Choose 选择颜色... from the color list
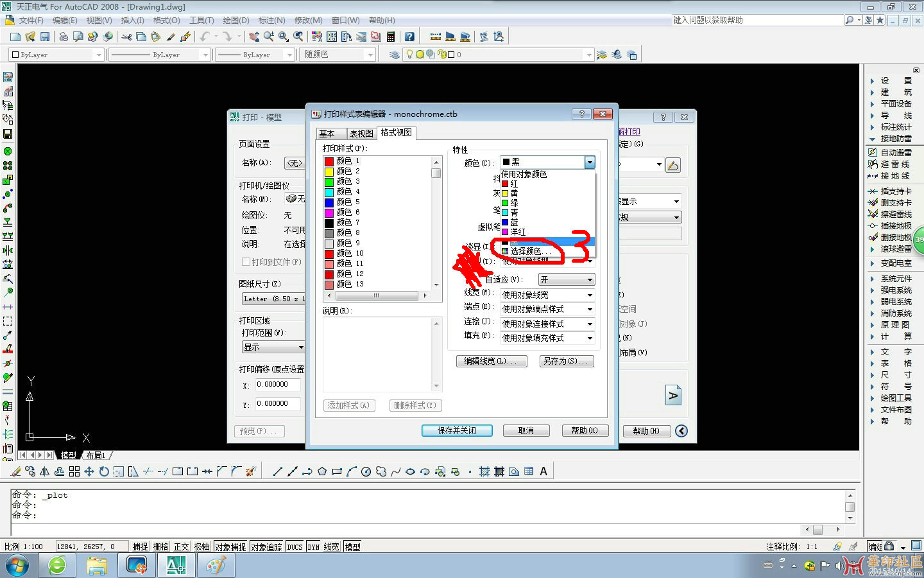 547,251
